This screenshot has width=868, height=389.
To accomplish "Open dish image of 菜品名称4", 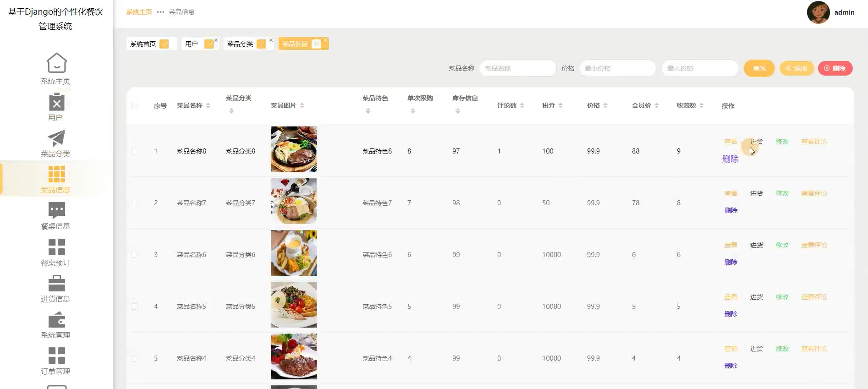I will 294,356.
